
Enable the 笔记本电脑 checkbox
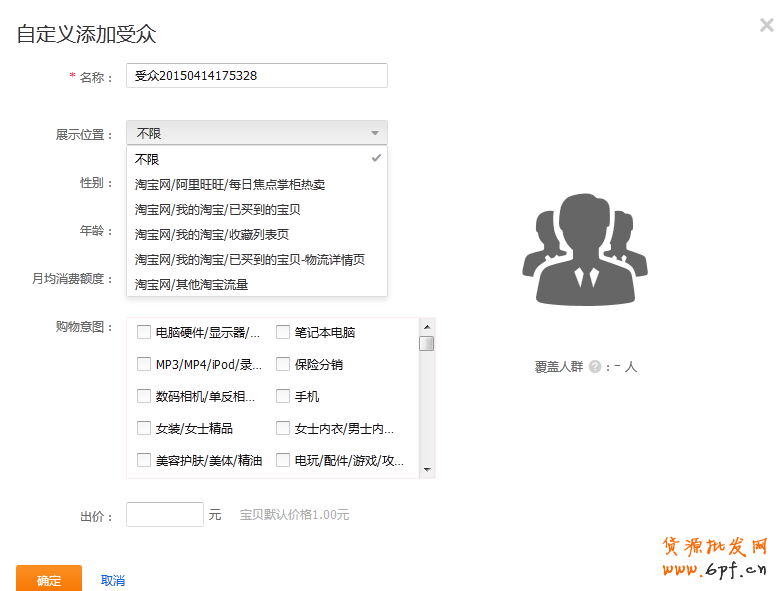click(x=283, y=332)
